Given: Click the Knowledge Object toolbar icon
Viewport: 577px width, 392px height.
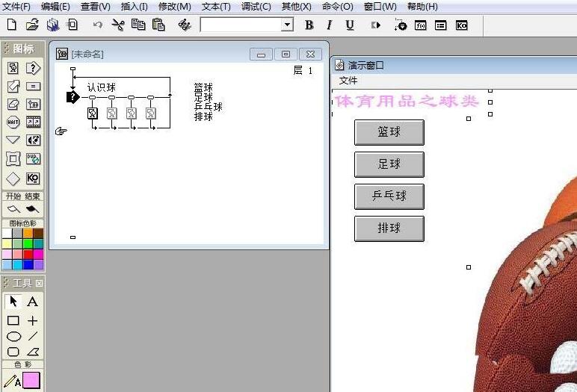Looking at the screenshot, I should coord(461,25).
